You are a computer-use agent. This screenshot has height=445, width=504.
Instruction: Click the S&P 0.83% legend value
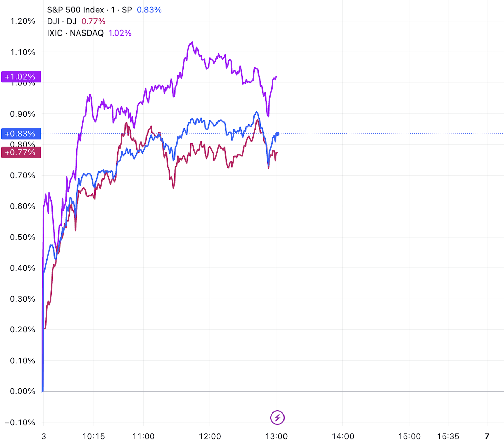pos(149,10)
